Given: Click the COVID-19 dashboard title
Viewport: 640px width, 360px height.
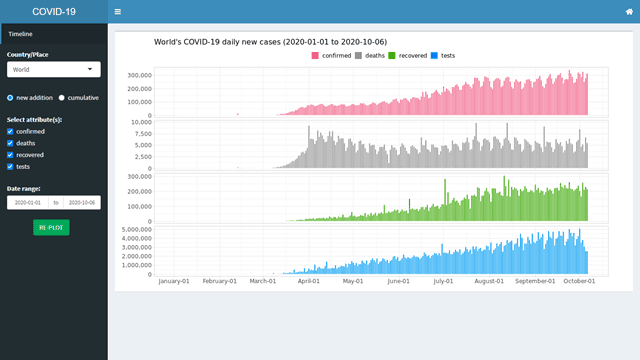Looking at the screenshot, I should (x=54, y=12).
